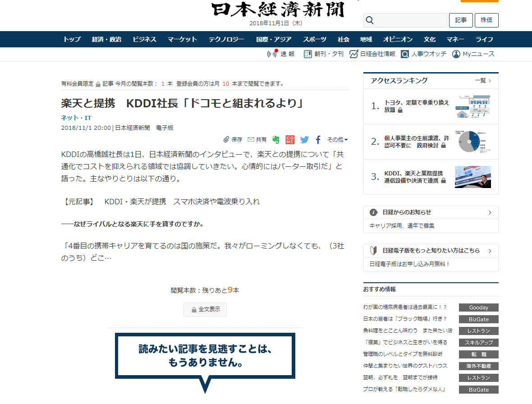Viewport: 532px width, 404px height.
Task: Open 「複業」でビジネスと生きがいを得る link
Action: [405, 342]
